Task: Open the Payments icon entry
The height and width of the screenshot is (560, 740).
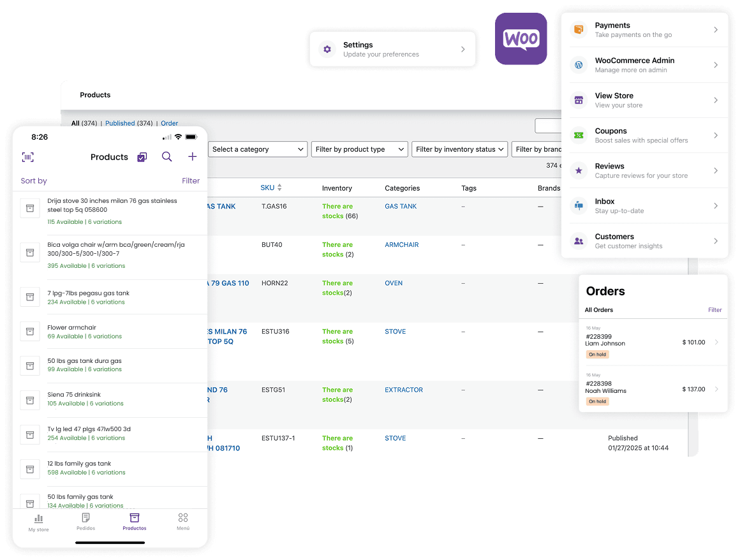Action: point(579,29)
